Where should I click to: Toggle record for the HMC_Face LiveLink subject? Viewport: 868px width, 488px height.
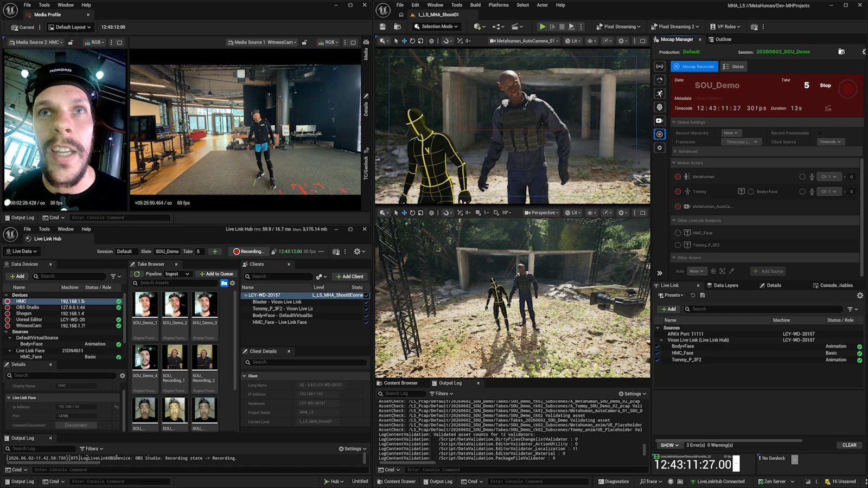click(678, 233)
